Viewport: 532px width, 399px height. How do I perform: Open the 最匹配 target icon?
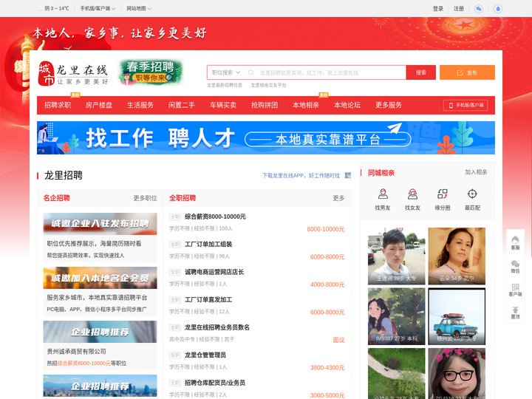pyautogui.click(x=472, y=194)
